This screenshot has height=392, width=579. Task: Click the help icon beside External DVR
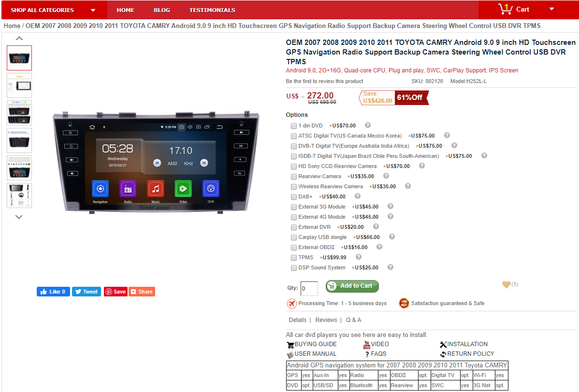tap(376, 227)
